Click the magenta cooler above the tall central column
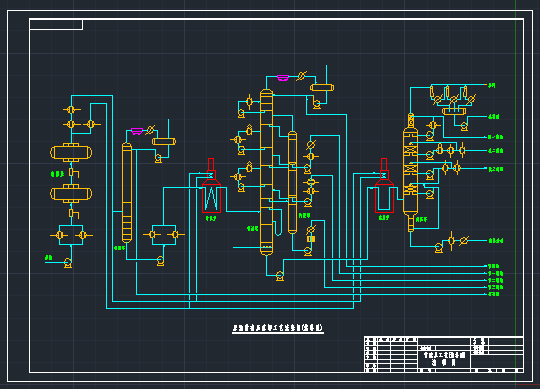Screen dimensions: 540x389 [282, 78]
